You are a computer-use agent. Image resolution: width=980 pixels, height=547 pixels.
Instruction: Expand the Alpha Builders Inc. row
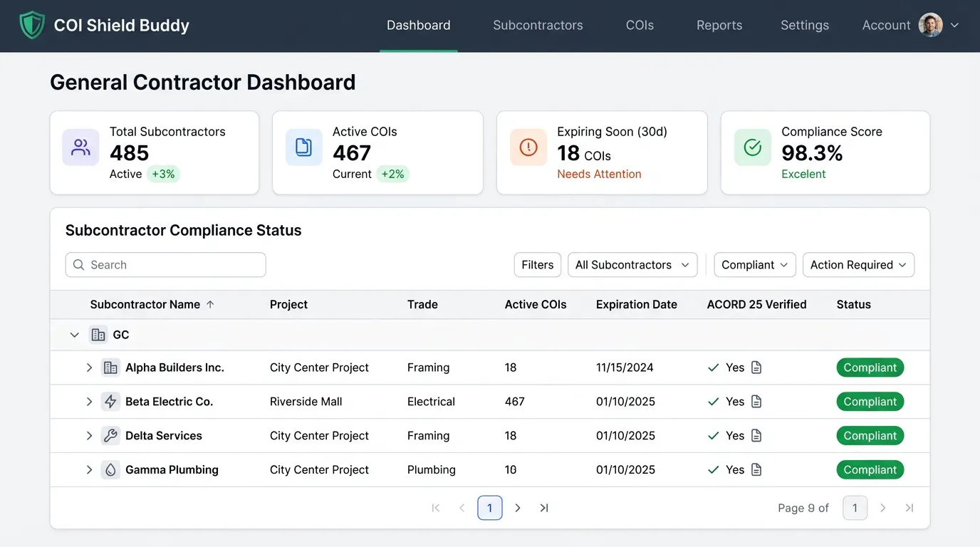point(89,368)
